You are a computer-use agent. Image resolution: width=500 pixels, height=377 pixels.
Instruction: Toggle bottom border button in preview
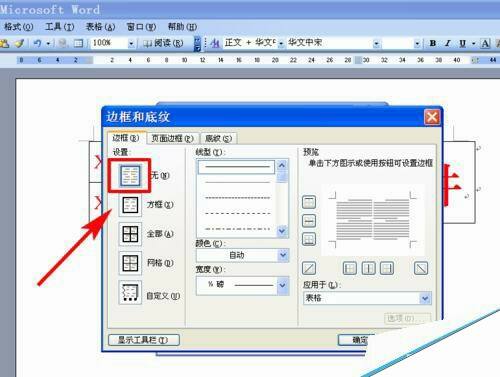click(309, 239)
